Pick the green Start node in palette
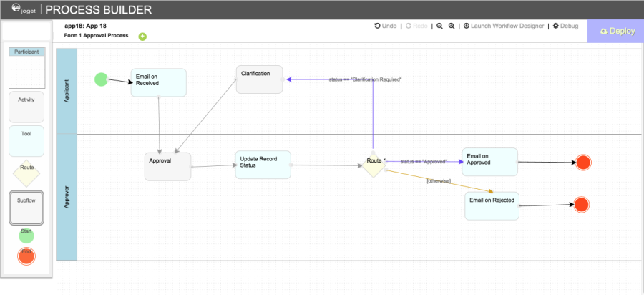Viewport: 644px width, 295px height. (26, 234)
